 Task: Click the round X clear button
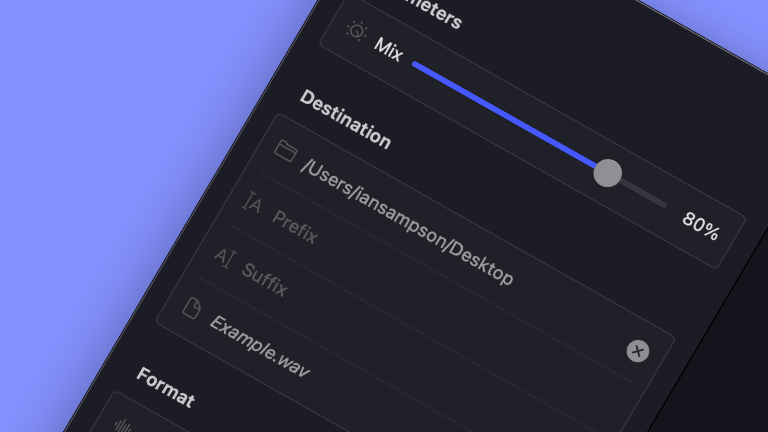point(637,351)
